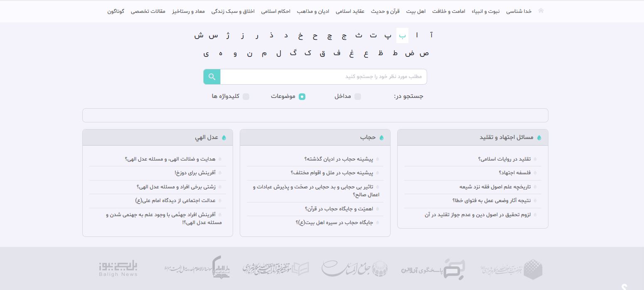Enable the مداخل search option

[x=357, y=97]
